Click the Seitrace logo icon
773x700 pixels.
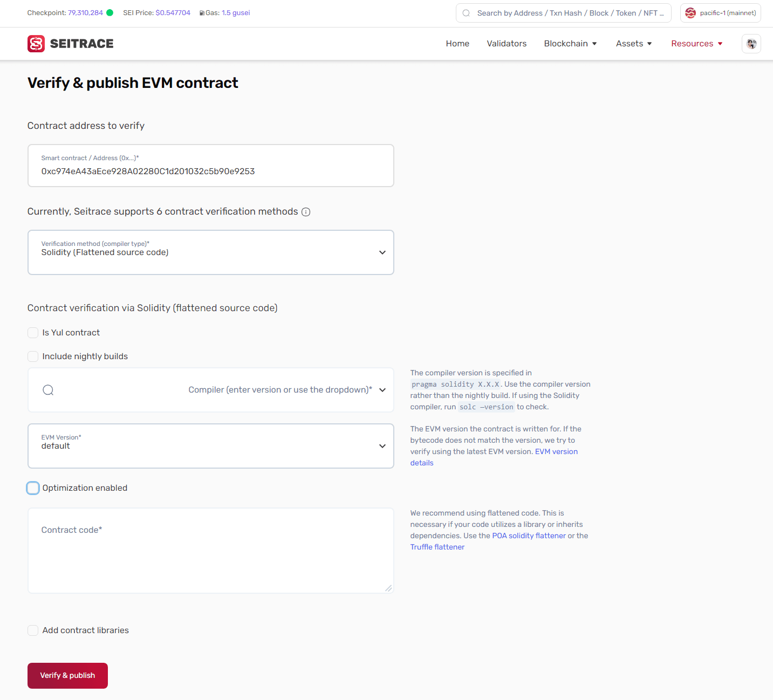[36, 44]
